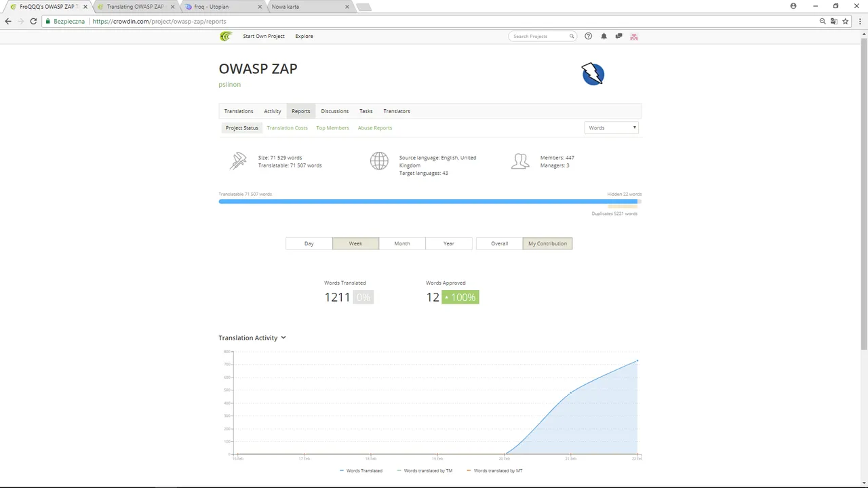Click the Chrome zoom magnifier icon

(823, 21)
